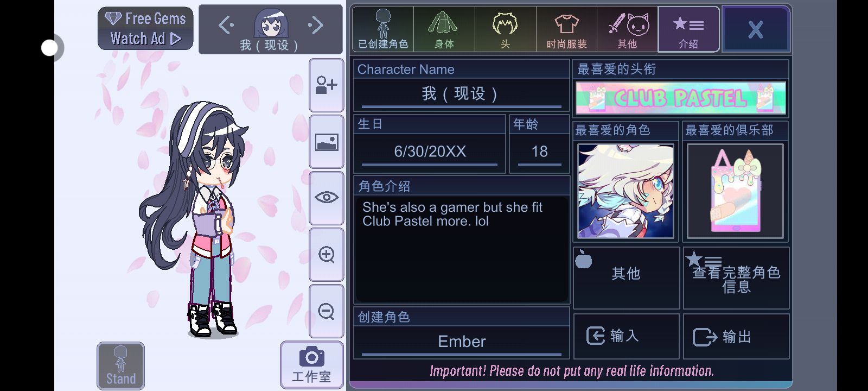
Task: Open the background image picker icon
Action: click(327, 142)
